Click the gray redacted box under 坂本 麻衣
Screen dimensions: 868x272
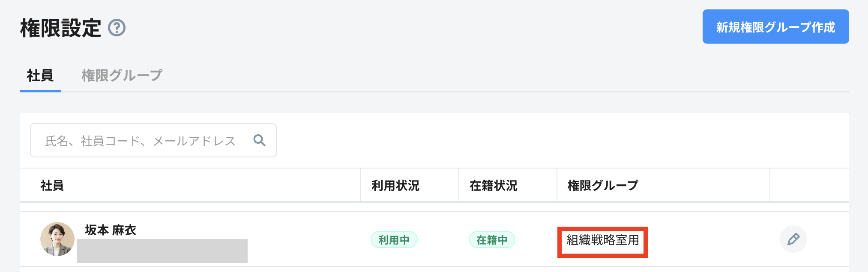162,251
